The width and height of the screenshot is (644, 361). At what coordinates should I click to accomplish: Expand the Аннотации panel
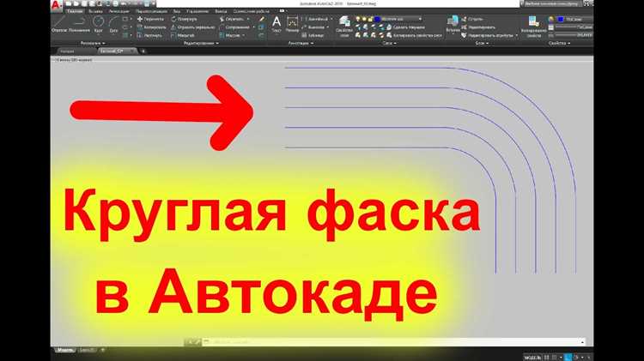click(301, 43)
